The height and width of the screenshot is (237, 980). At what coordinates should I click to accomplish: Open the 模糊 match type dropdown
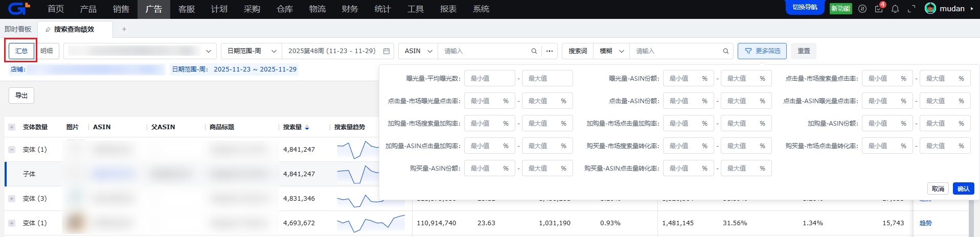[x=611, y=51]
